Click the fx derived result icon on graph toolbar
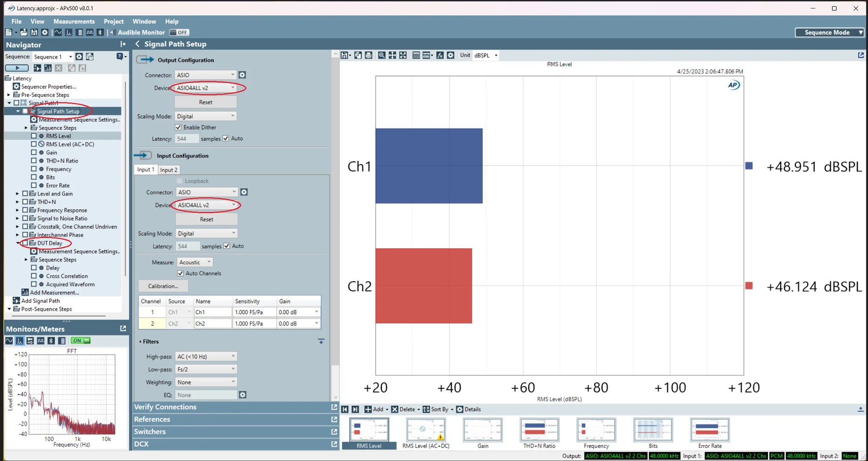Screen dimensions: 868x461 (x=440, y=55)
